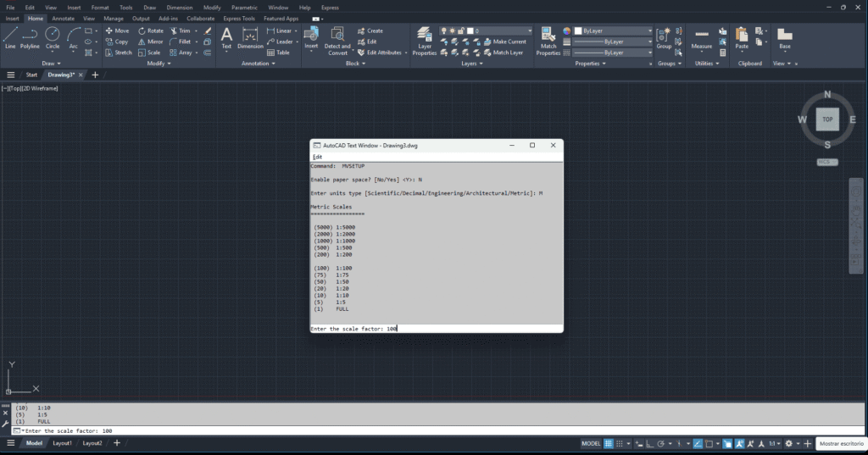
Task: Toggle polar tracking in status bar
Action: coord(660,443)
